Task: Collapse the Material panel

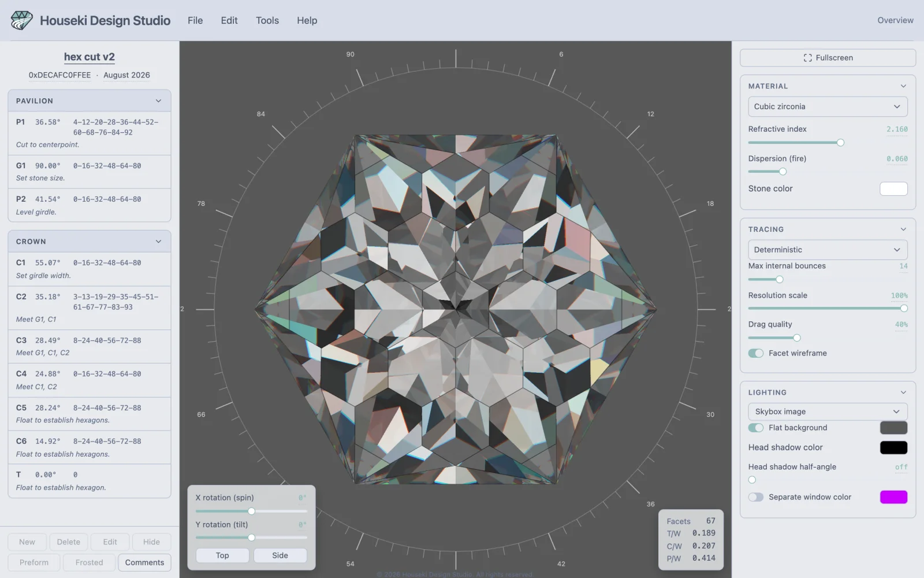Action: [903, 86]
